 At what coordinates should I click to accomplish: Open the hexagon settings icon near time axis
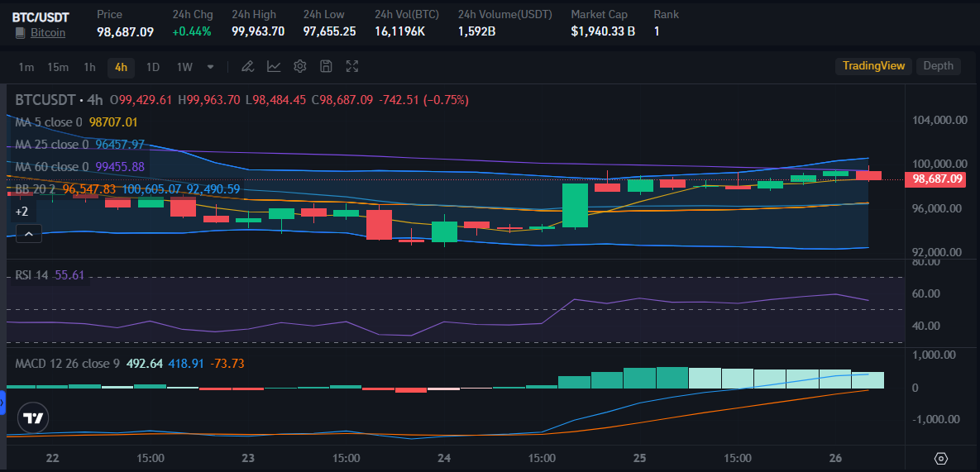(941, 459)
